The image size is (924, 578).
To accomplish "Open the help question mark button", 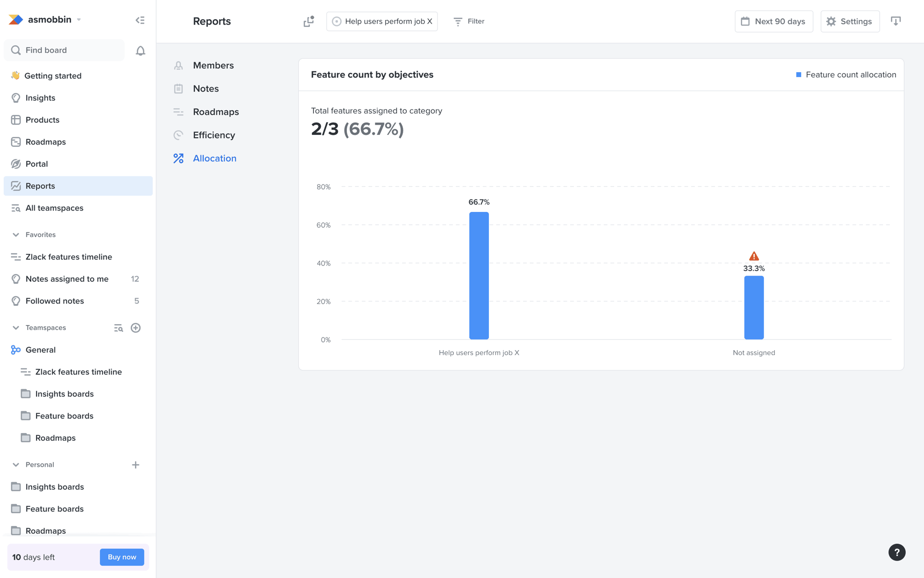I will click(x=897, y=552).
